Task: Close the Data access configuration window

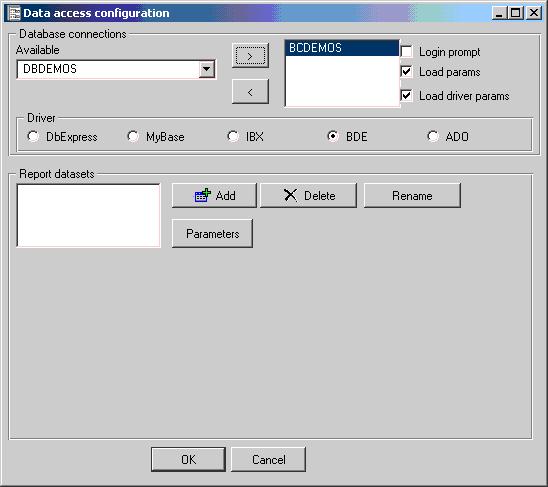Action: (x=534, y=13)
